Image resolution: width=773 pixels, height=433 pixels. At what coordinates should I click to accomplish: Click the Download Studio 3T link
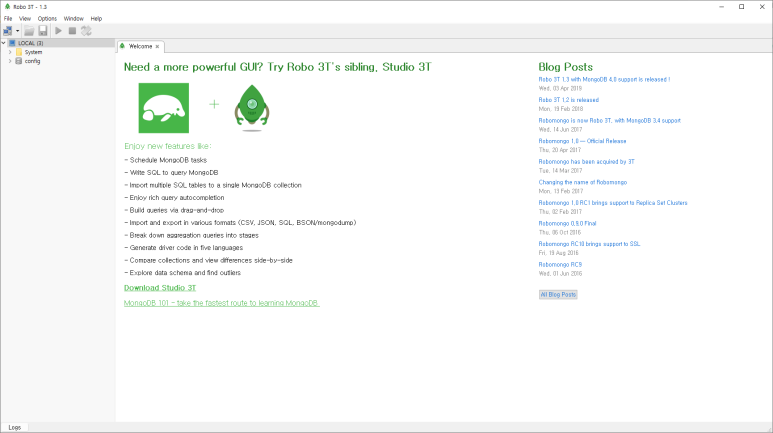[160, 288]
